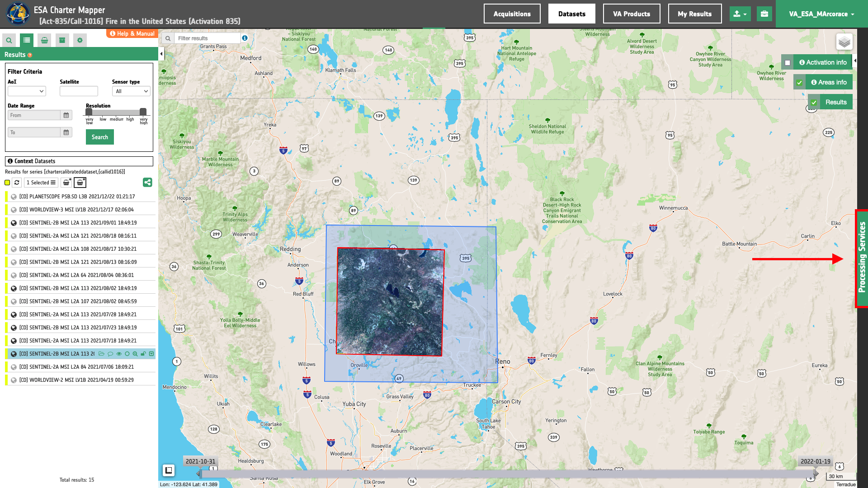Refresh the results list
This screenshot has width=868, height=488.
click(x=17, y=183)
